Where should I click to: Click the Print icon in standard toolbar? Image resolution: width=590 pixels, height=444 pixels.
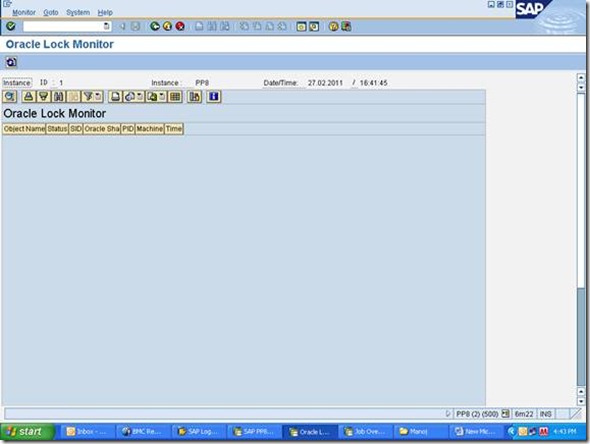pyautogui.click(x=199, y=26)
